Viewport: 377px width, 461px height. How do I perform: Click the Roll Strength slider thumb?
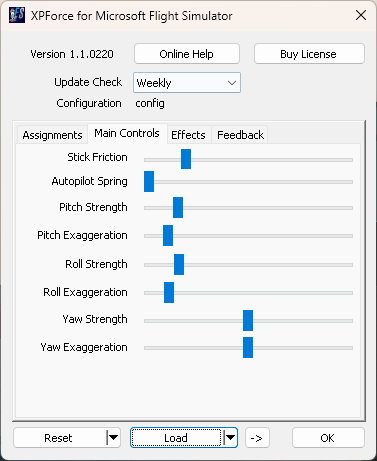click(x=179, y=264)
